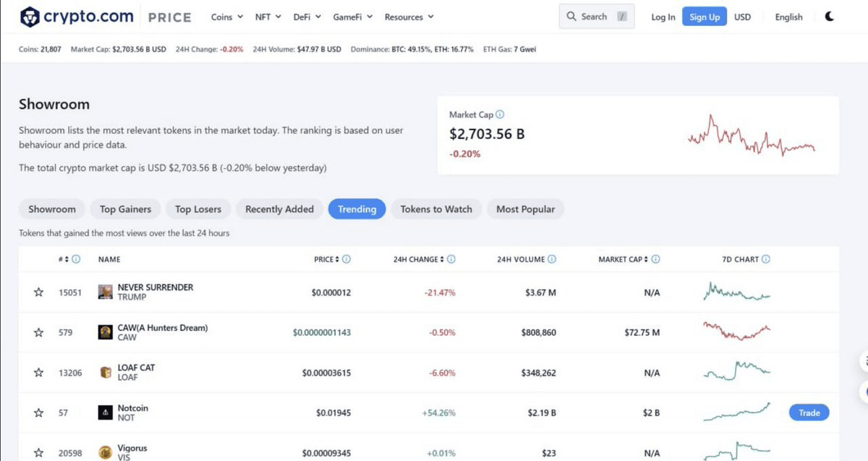Click the NEVER SURRENDER token image
868x461 pixels.
click(106, 292)
